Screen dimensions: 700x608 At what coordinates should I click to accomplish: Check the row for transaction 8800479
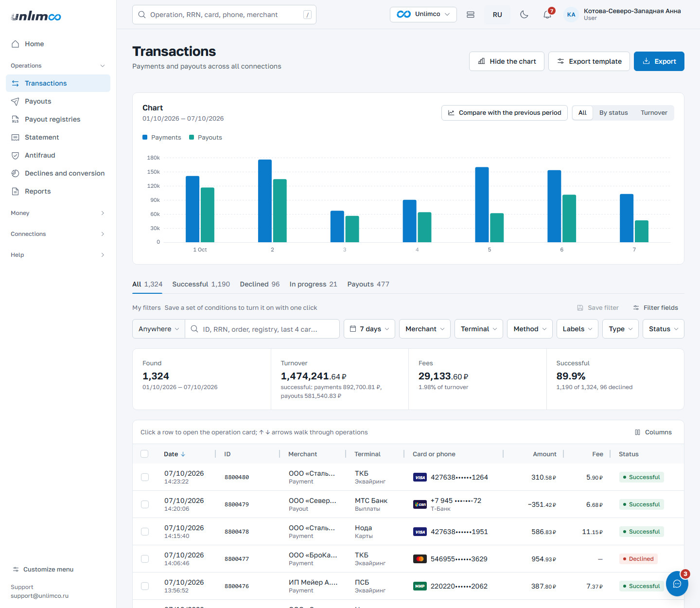145,504
